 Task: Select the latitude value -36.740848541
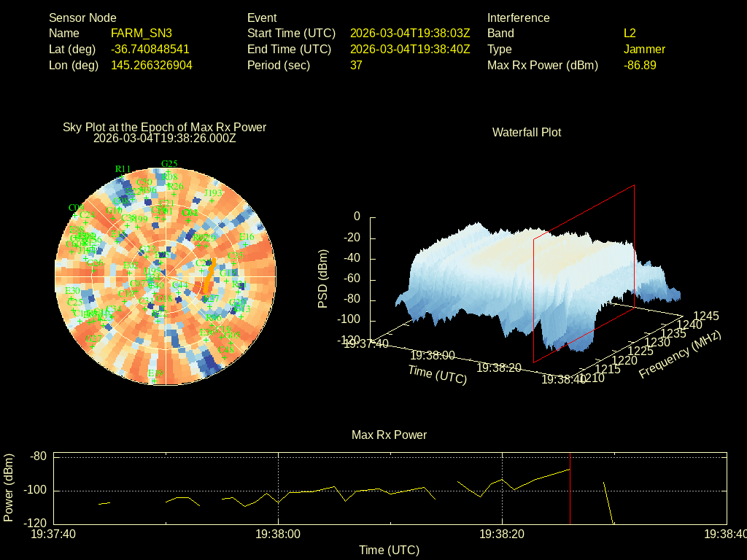(x=150, y=49)
